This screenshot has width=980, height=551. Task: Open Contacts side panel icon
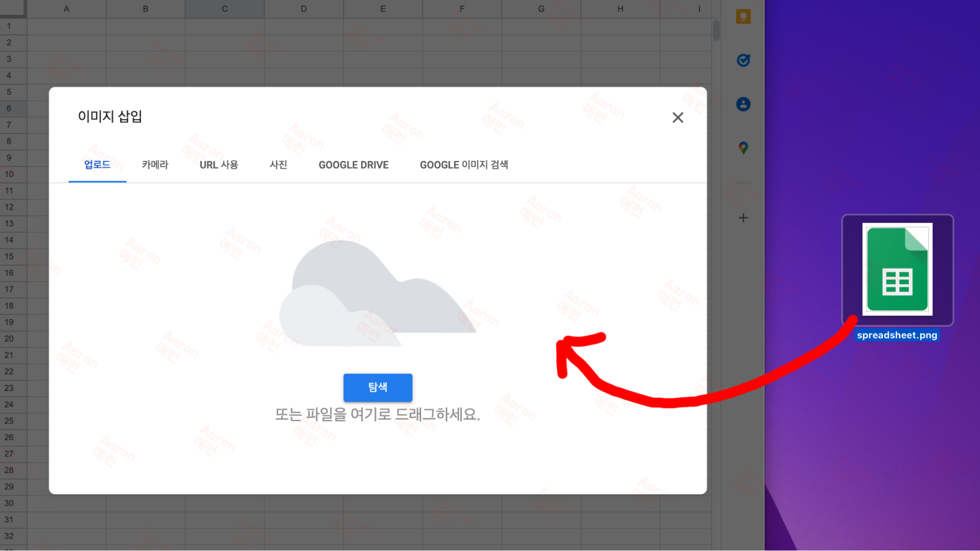click(743, 104)
